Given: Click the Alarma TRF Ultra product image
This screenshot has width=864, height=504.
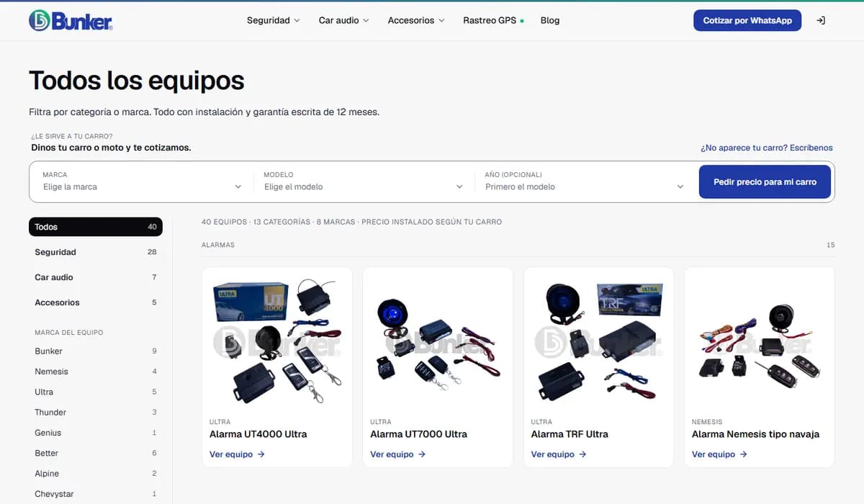Looking at the screenshot, I should coord(599,342).
